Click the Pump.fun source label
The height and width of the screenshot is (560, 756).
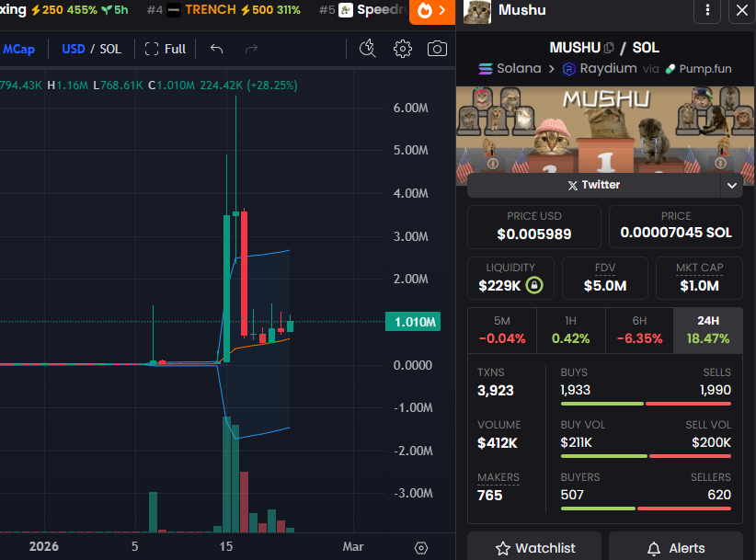(x=699, y=69)
